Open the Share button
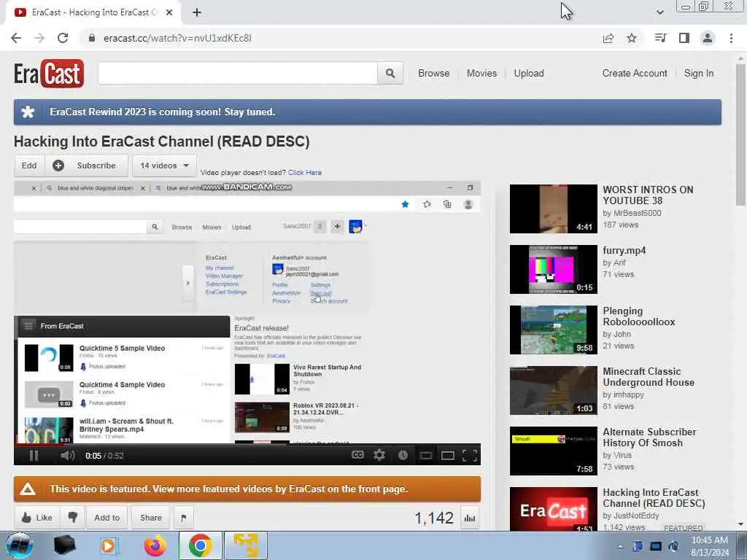 tap(150, 518)
